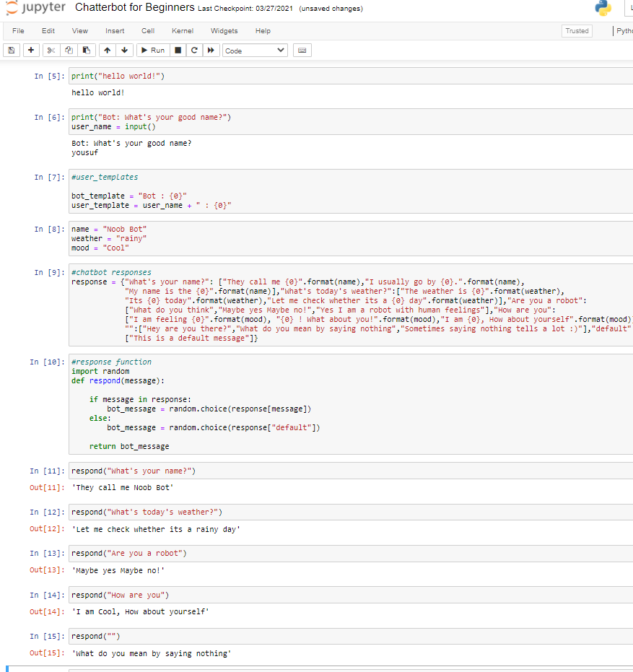Click the Out[12] prompt label
This screenshot has height=672, width=633.
(x=47, y=529)
